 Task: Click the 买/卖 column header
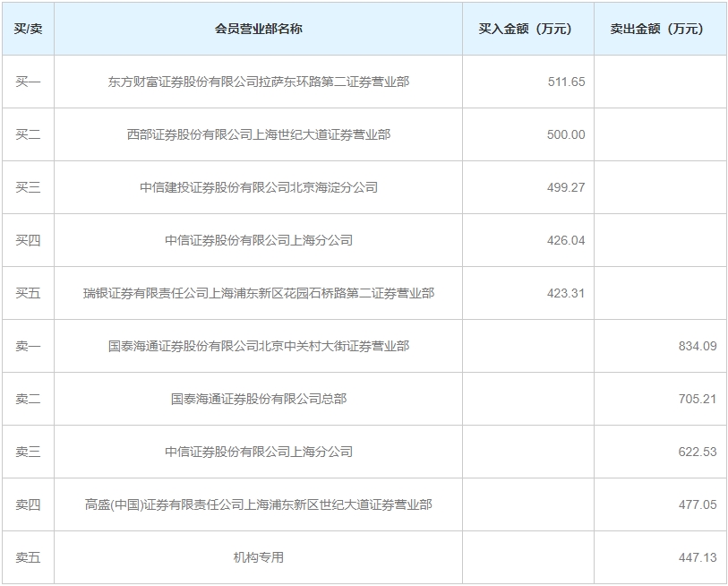(x=28, y=29)
